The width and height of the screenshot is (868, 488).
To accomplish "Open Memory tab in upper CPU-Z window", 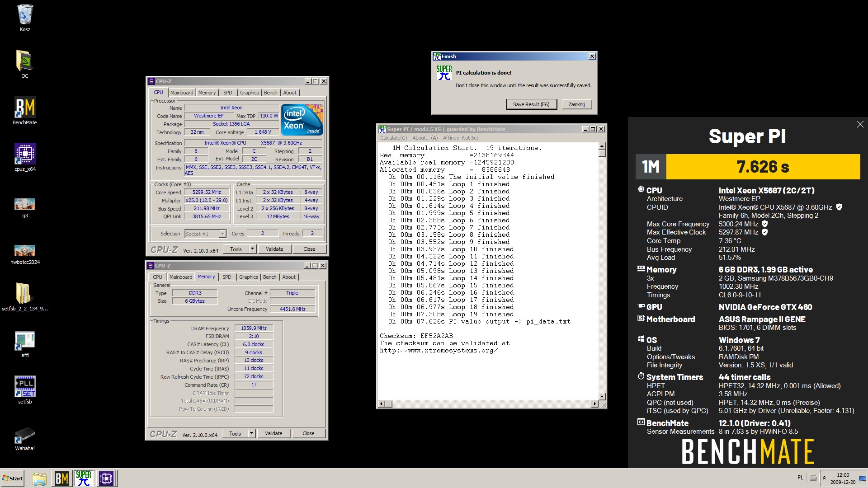I will coord(207,93).
